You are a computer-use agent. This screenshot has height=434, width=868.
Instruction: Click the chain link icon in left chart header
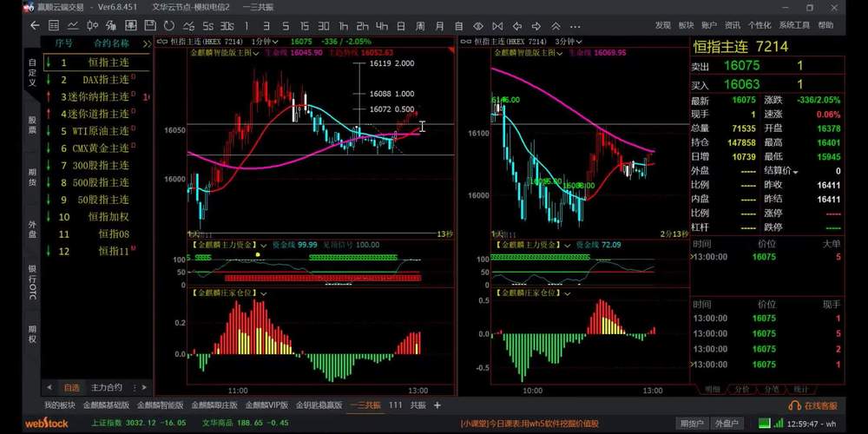pos(161,41)
